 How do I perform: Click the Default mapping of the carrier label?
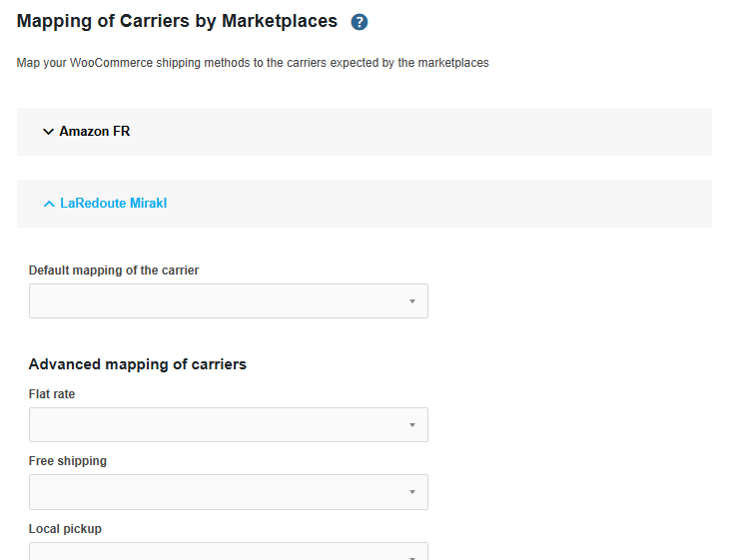[114, 271]
